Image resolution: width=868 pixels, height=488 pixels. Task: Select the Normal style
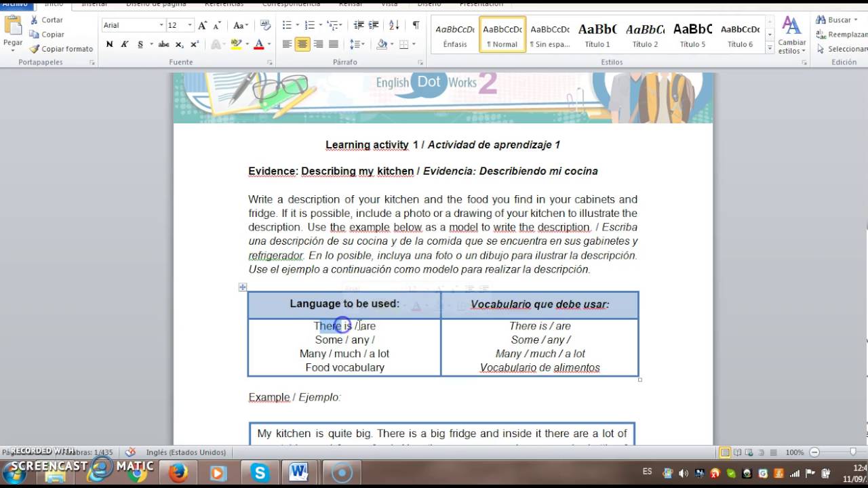point(502,35)
